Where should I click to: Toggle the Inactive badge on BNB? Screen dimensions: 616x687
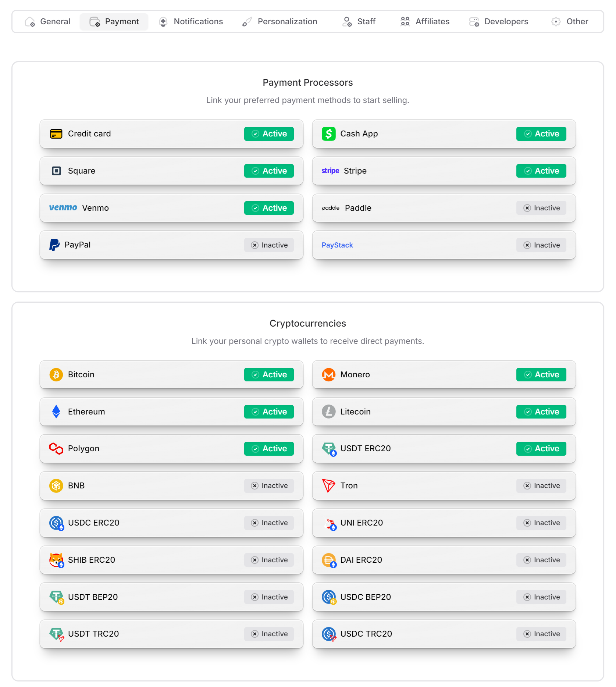(269, 485)
